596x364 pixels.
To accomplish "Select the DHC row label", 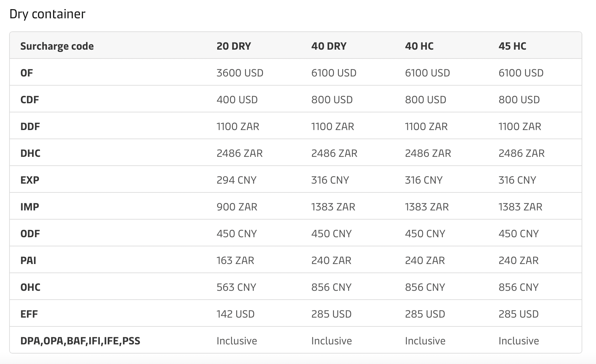I will click(30, 153).
